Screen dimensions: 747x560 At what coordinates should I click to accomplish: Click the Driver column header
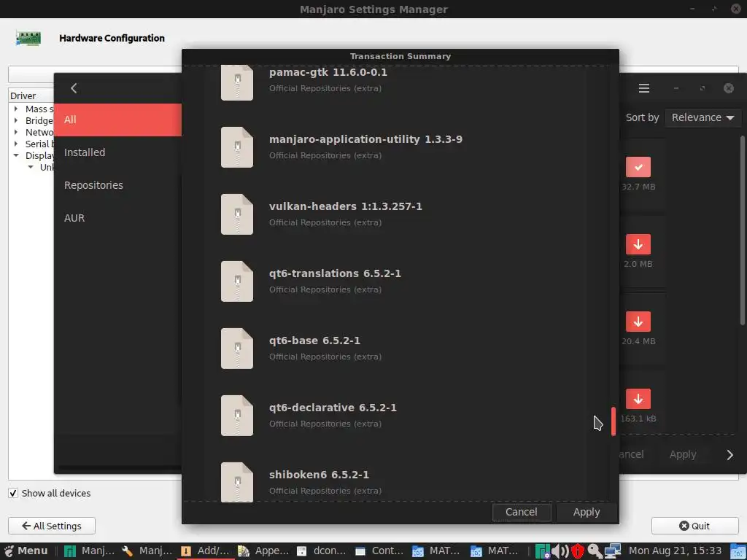[31, 96]
